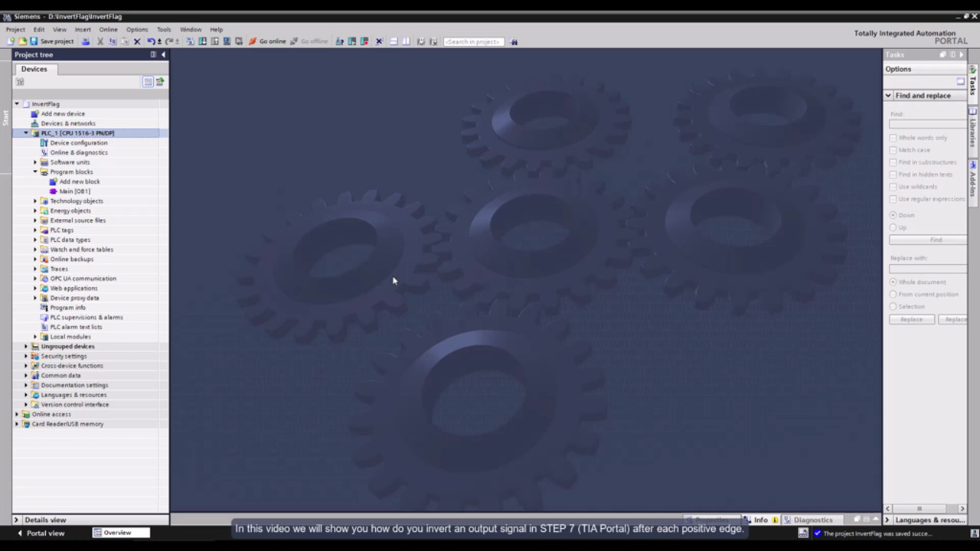Collapse the Program blocks folder
Viewport: 980px width, 551px height.
(35, 172)
